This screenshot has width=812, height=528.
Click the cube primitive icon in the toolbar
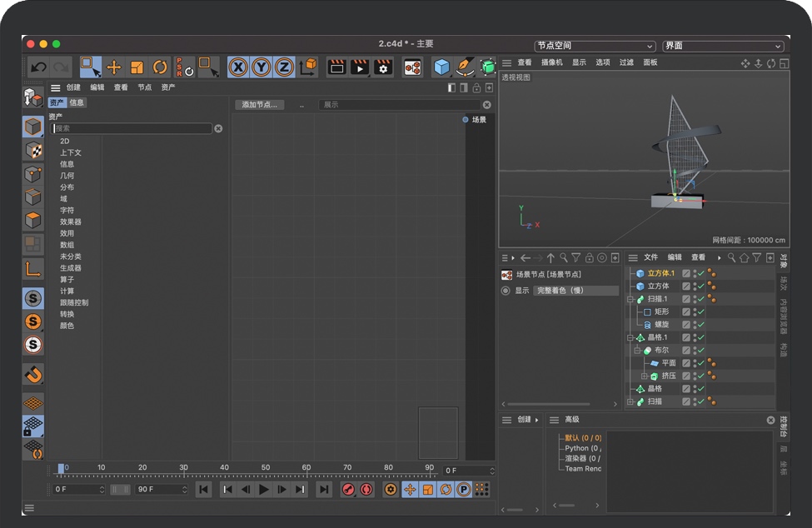pyautogui.click(x=441, y=67)
